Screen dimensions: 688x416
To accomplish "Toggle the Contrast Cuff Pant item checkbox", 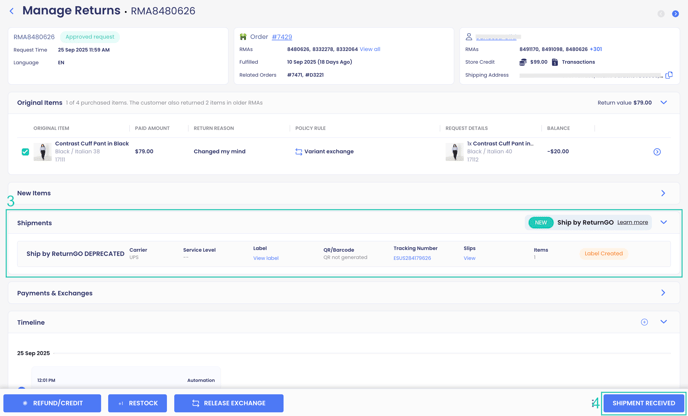I will click(x=25, y=152).
